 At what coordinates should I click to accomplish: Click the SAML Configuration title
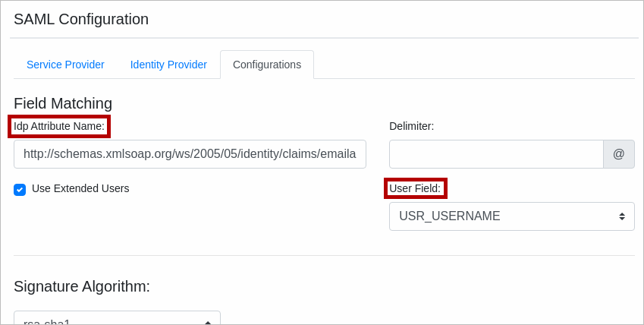pos(81,19)
